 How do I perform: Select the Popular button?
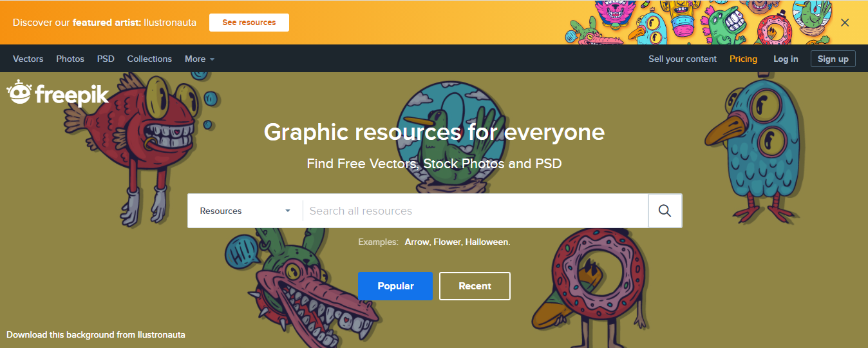[x=395, y=286]
